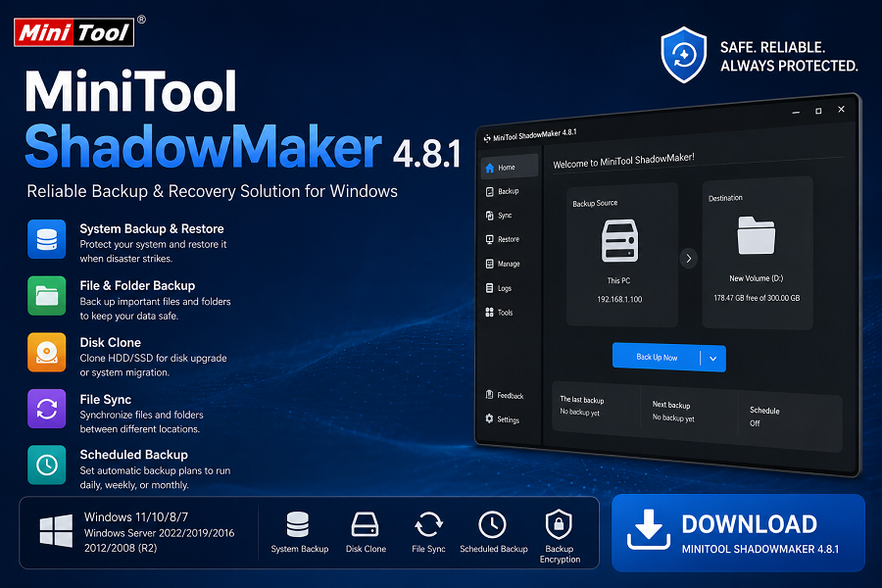Open Restore in the ShadowMaker sidebar
Image resolution: width=882 pixels, height=588 pixels.
[x=503, y=240]
